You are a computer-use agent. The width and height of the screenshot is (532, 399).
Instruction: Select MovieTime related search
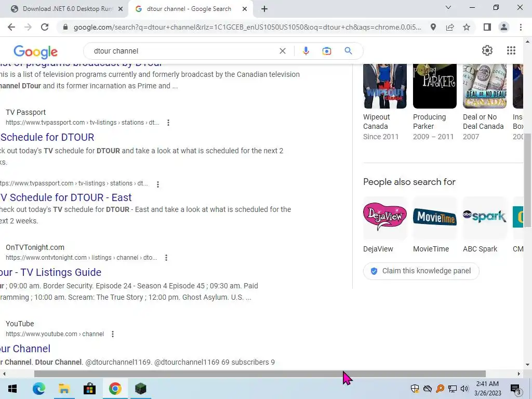(x=435, y=225)
